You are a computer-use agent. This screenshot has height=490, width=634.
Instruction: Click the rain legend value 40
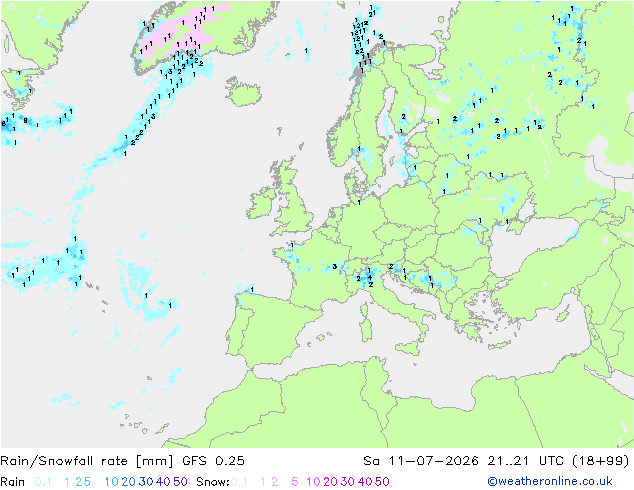(x=163, y=482)
